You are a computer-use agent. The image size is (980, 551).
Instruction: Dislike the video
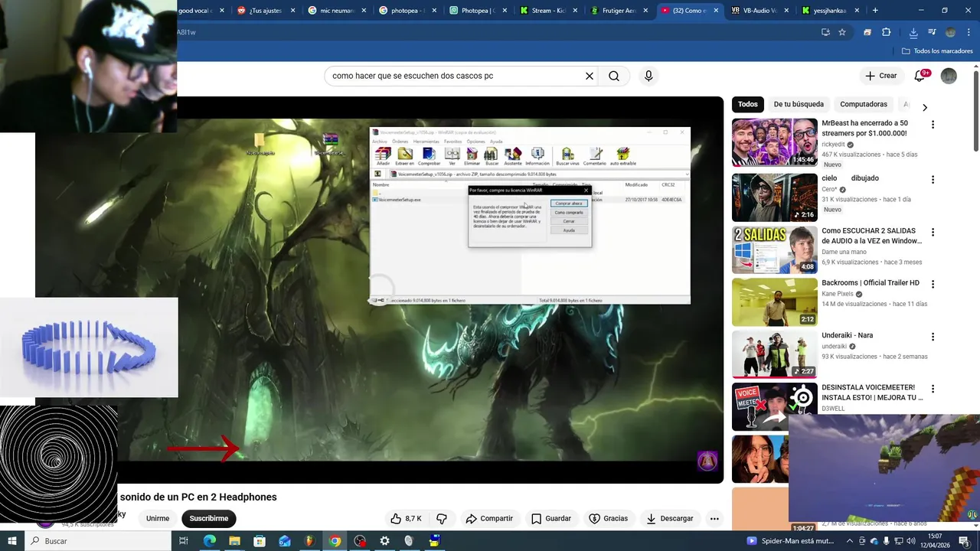[x=442, y=518]
